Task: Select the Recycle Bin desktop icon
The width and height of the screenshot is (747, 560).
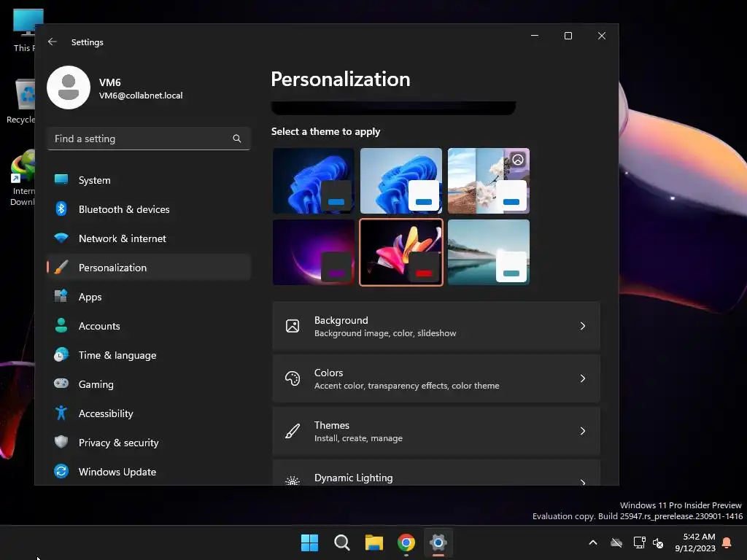Action: click(x=20, y=101)
